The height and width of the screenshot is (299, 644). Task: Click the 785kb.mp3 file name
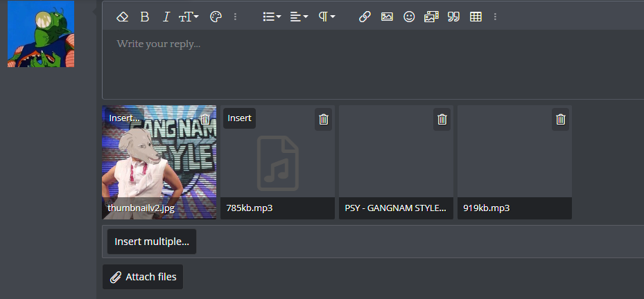(250, 208)
